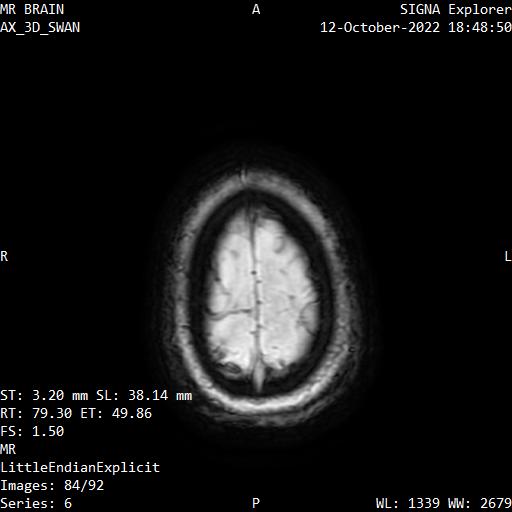Click the SL 38.14 mm slice location text

144,395
